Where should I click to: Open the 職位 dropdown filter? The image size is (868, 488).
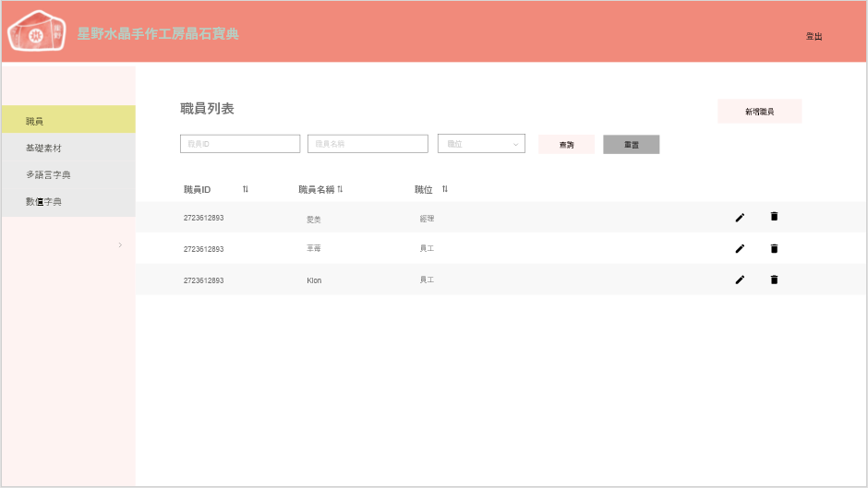481,144
